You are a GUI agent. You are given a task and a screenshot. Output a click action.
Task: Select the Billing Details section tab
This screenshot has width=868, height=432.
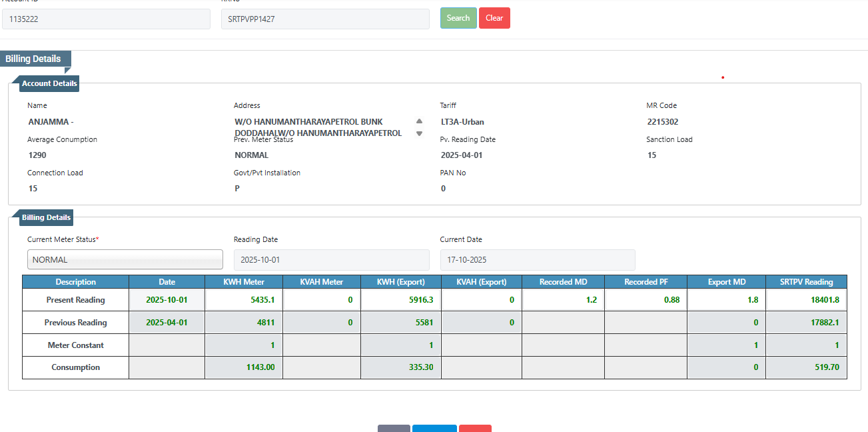(x=33, y=59)
